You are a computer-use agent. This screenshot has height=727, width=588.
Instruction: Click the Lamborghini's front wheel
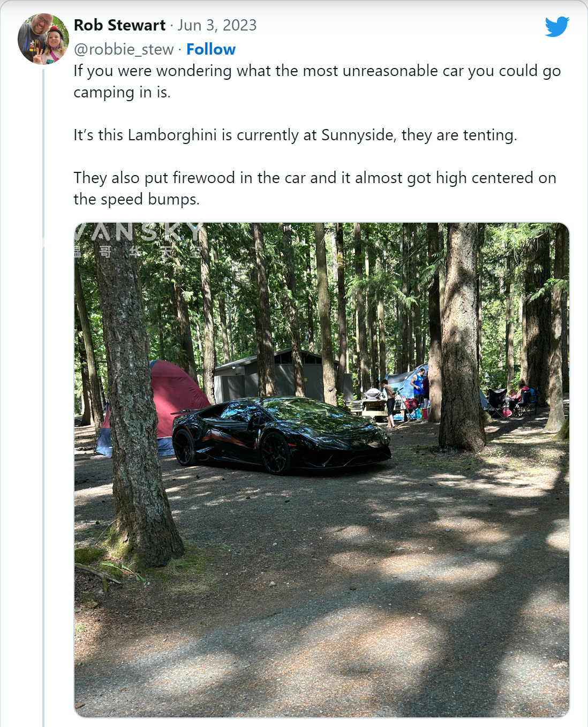276,453
